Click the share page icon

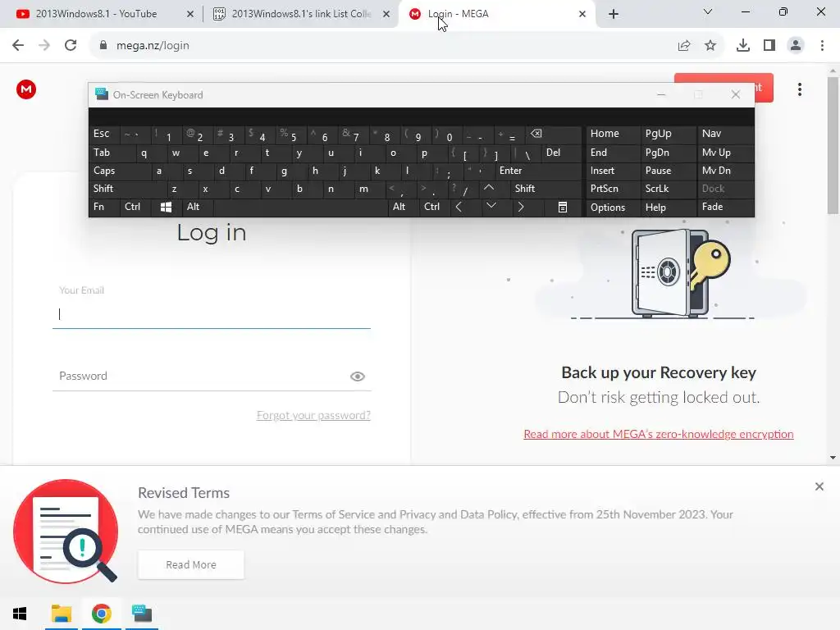click(684, 46)
